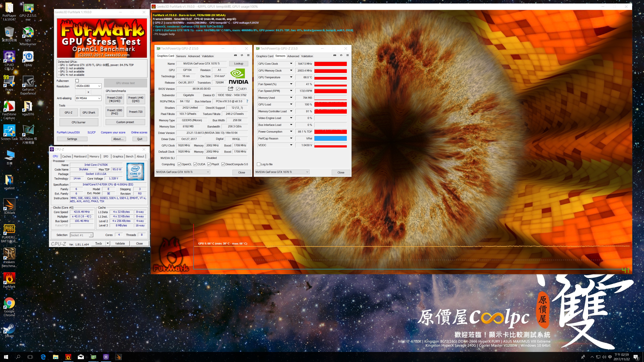Click the Bus Interface question mark icon
The width and height of the screenshot is (644, 362).
247,101
